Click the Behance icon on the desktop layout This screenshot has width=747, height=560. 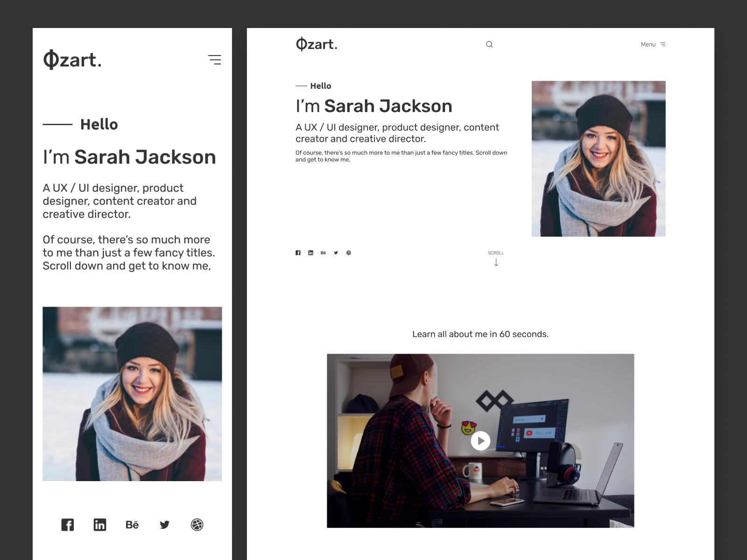pyautogui.click(x=323, y=252)
